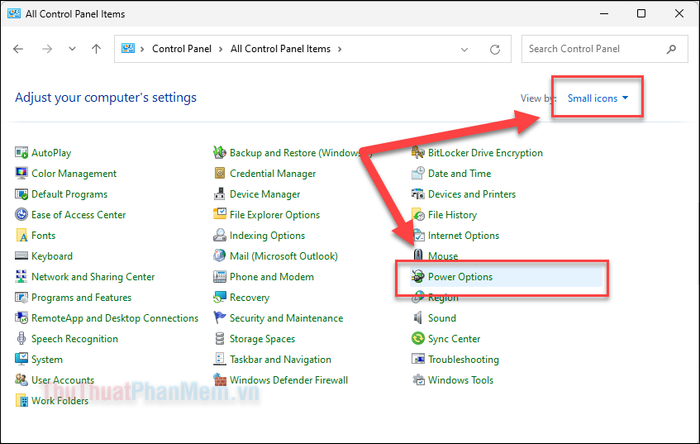Image resolution: width=700 pixels, height=444 pixels.
Task: Open the Backup and Restore icon
Action: pyautogui.click(x=219, y=153)
